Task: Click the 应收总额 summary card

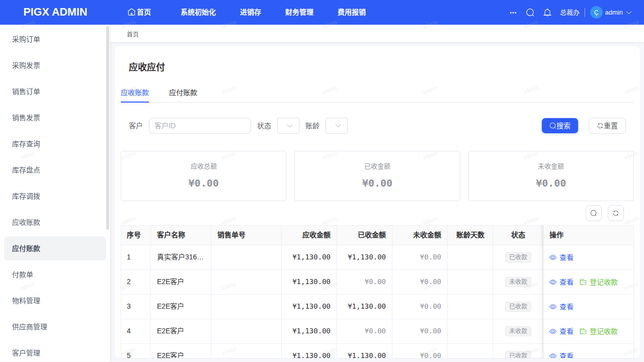Action: pyautogui.click(x=203, y=176)
